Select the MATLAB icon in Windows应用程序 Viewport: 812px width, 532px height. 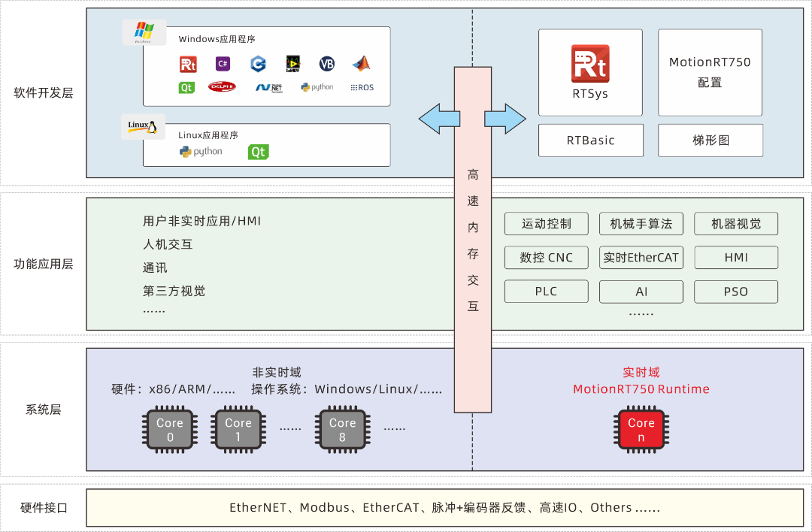click(x=361, y=64)
